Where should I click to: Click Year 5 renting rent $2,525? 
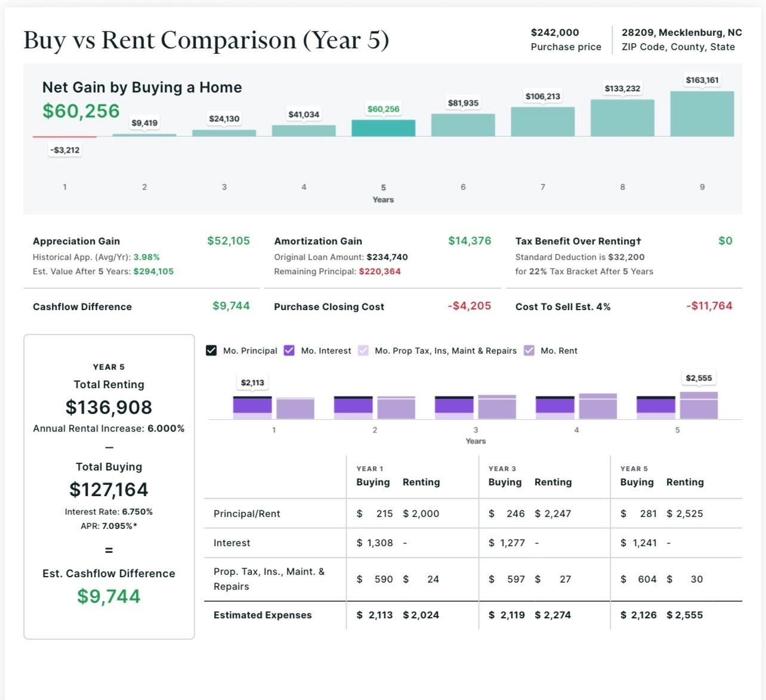pyautogui.click(x=685, y=514)
